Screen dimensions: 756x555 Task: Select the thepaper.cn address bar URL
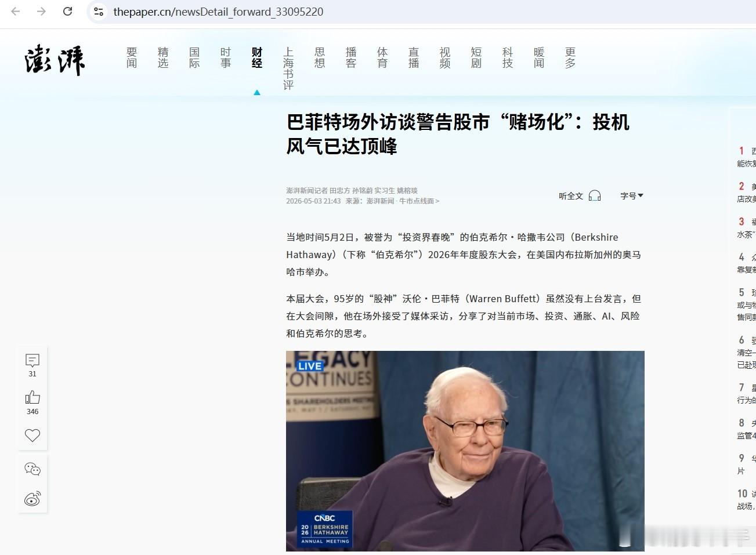pyautogui.click(x=218, y=12)
